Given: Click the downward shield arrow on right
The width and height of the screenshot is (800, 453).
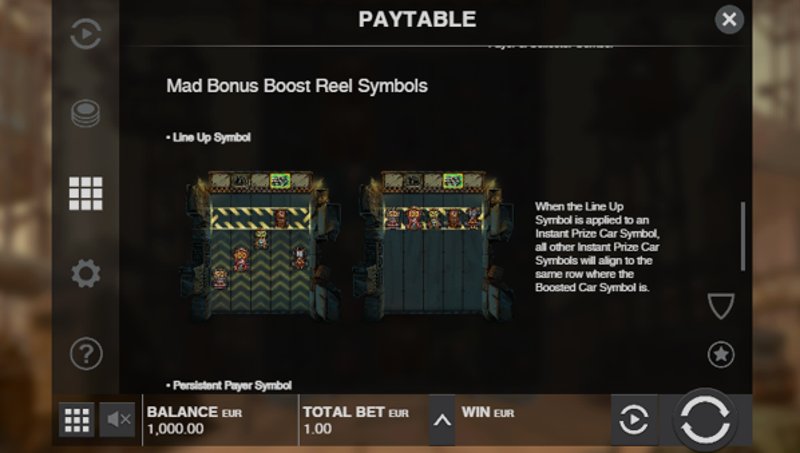Looking at the screenshot, I should 721,306.
